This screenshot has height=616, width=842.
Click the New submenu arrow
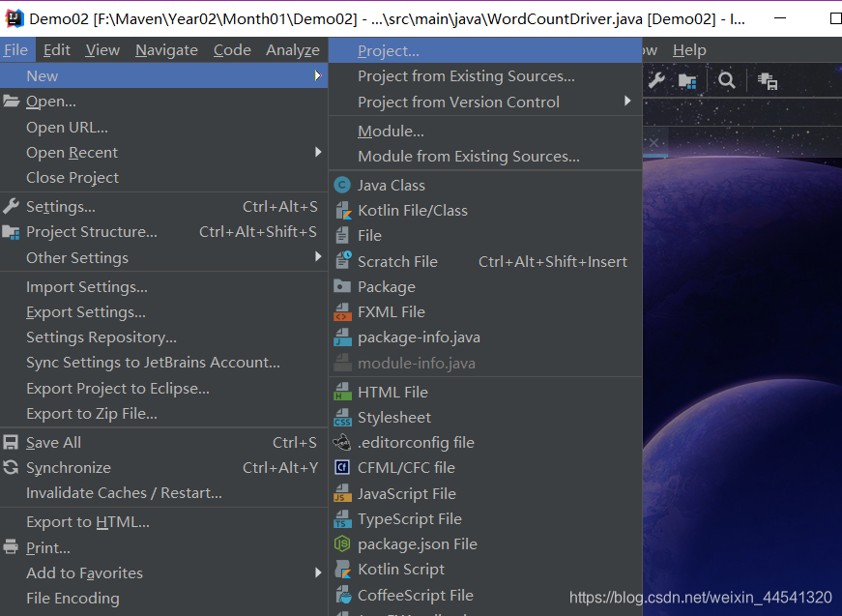point(318,75)
